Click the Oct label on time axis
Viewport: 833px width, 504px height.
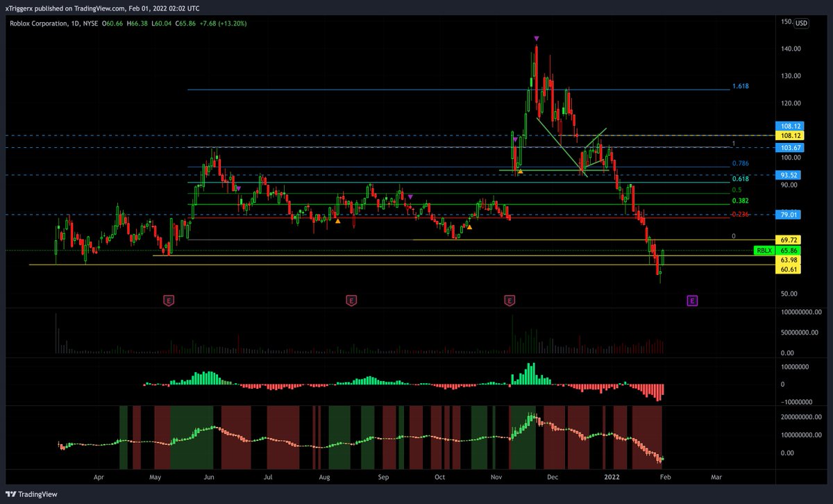coord(439,477)
